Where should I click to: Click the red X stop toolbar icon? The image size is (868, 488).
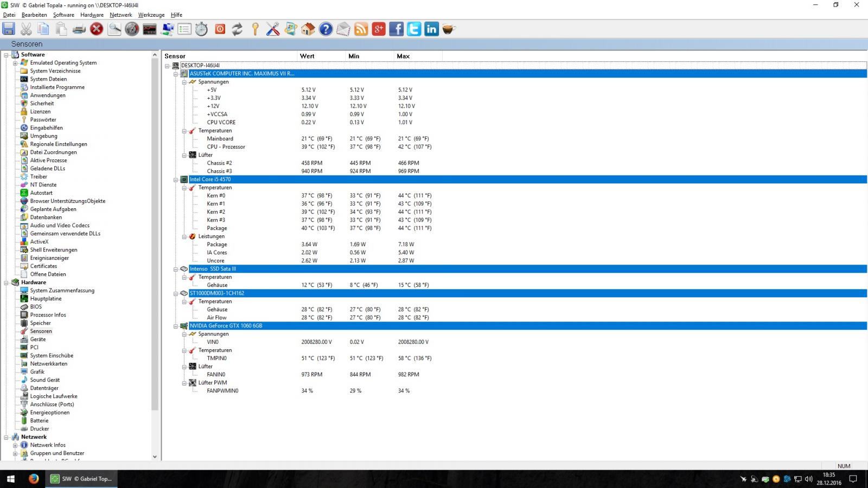coord(97,29)
